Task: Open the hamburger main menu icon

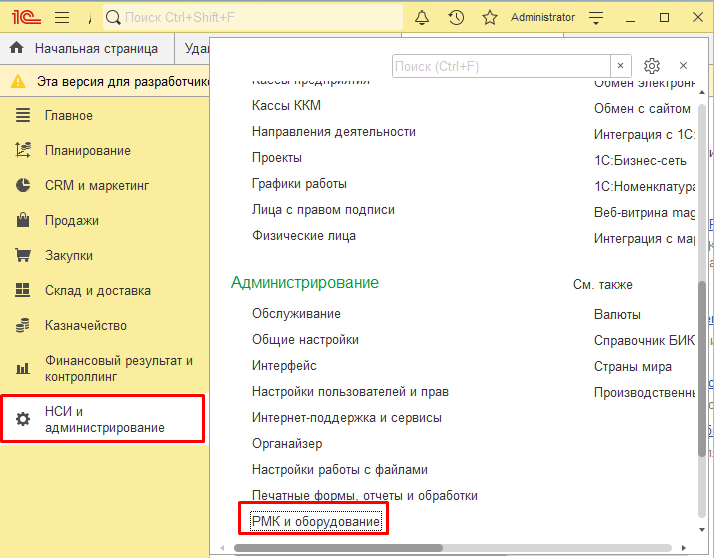Action: click(62, 17)
